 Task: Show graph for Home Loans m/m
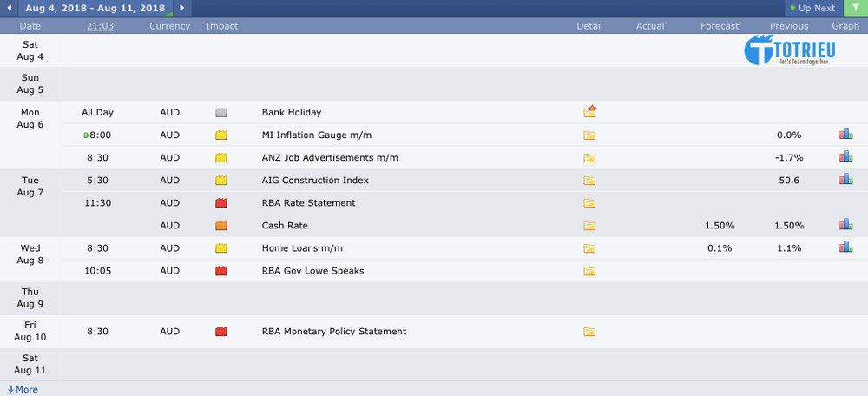(845, 247)
